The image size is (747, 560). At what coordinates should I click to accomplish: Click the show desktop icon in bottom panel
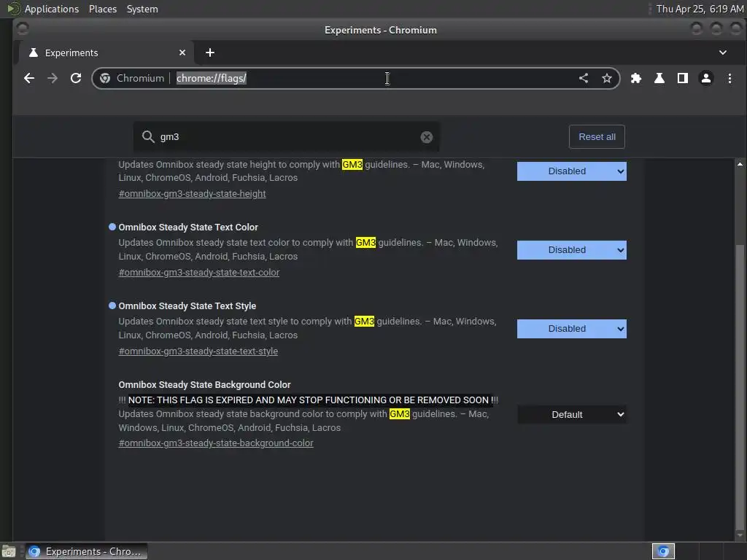click(9, 551)
